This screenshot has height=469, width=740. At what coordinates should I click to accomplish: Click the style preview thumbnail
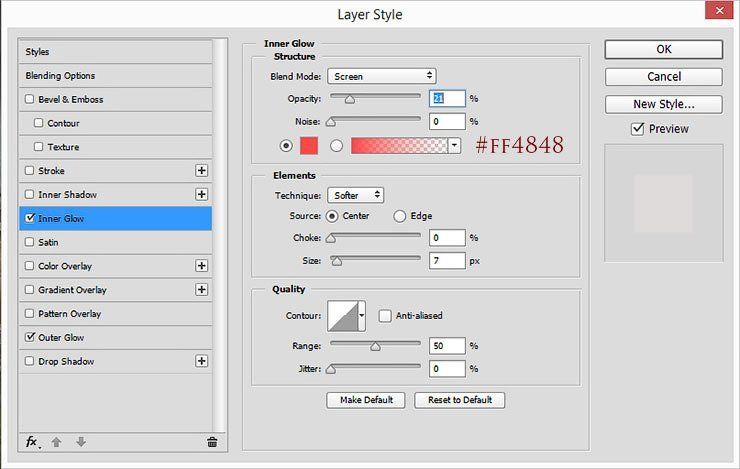point(664,203)
